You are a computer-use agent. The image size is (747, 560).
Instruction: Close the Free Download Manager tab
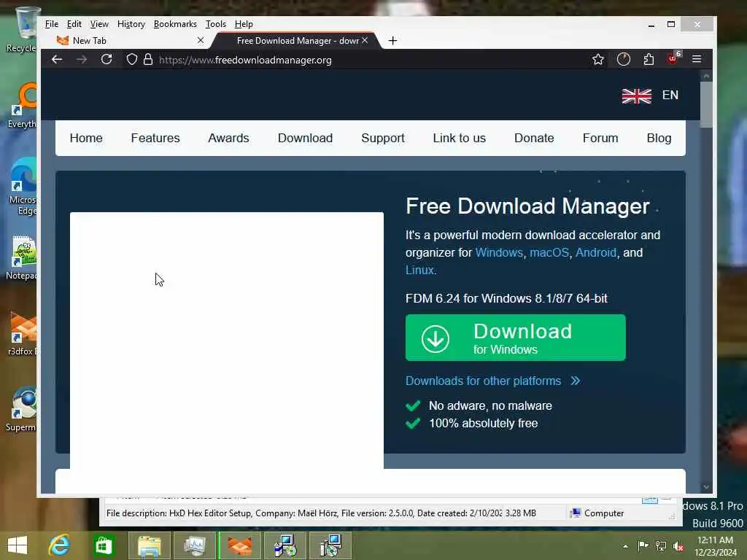[365, 41]
